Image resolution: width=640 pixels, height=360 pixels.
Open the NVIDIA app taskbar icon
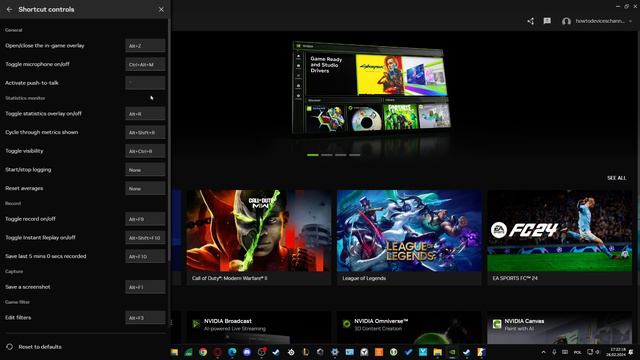pos(452,352)
